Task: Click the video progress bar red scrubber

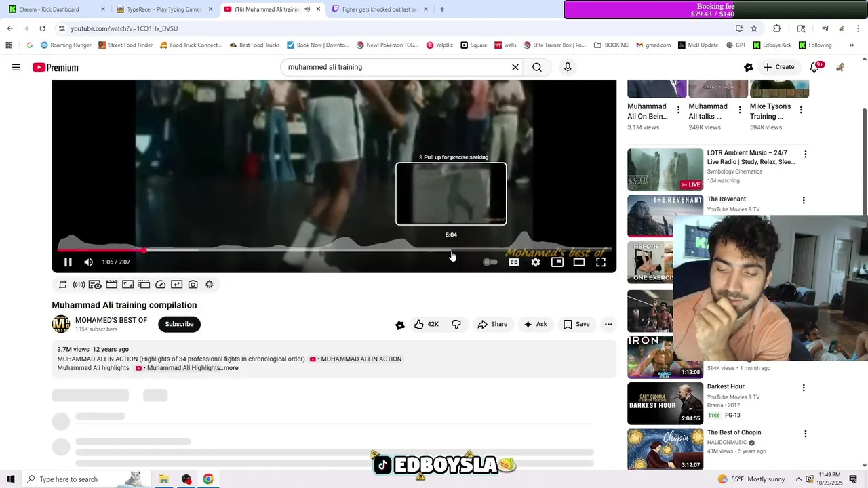Action: 144,251
